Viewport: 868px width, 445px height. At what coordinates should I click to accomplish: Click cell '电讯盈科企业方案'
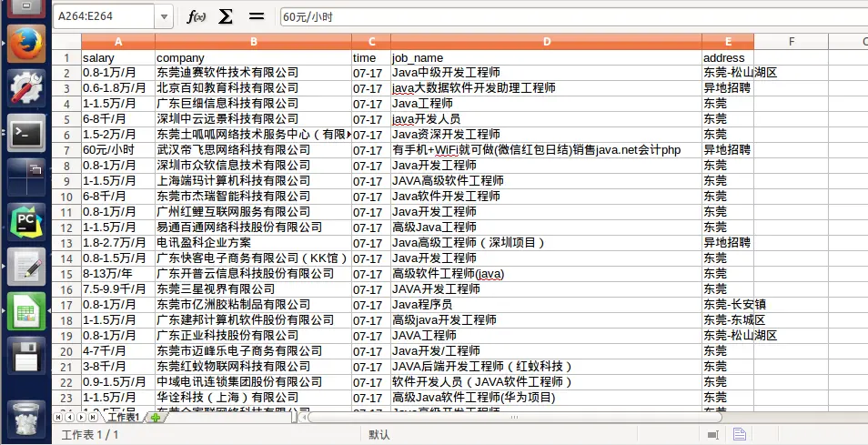pos(254,244)
